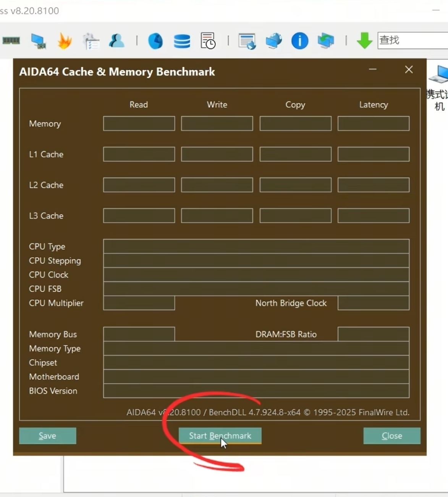Click the green download arrow icon
This screenshot has height=497, width=448.
pyautogui.click(x=364, y=40)
